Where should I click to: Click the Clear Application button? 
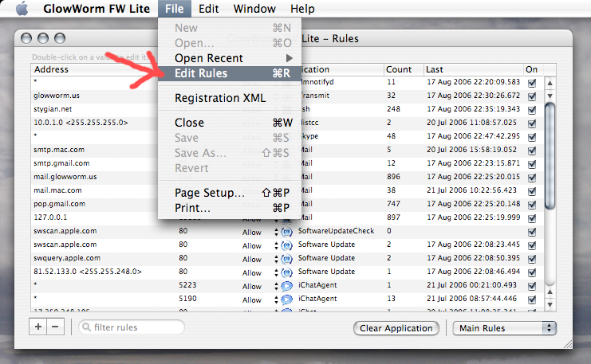point(396,328)
